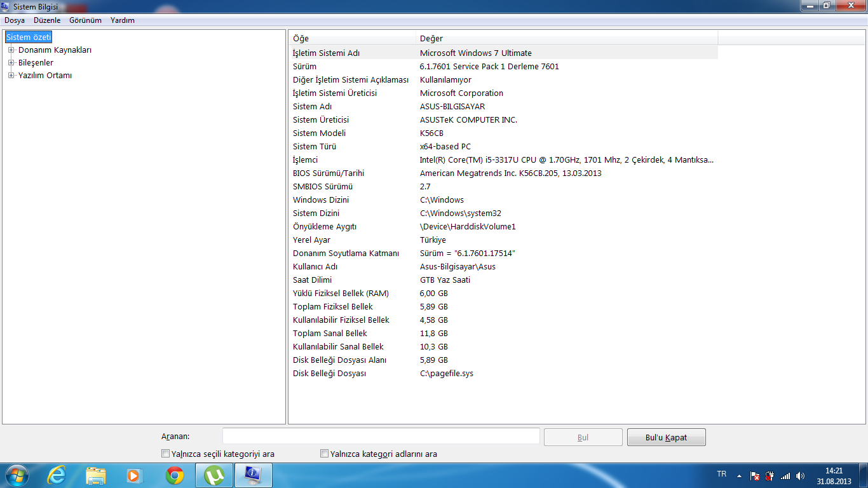Expand the Bileşenler tree node
Viewport: 868px width, 488px height.
click(11, 62)
